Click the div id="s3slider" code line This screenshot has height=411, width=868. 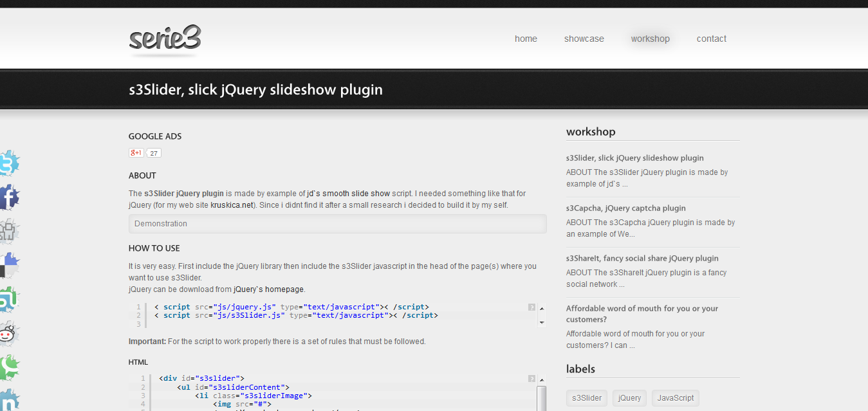(x=201, y=378)
